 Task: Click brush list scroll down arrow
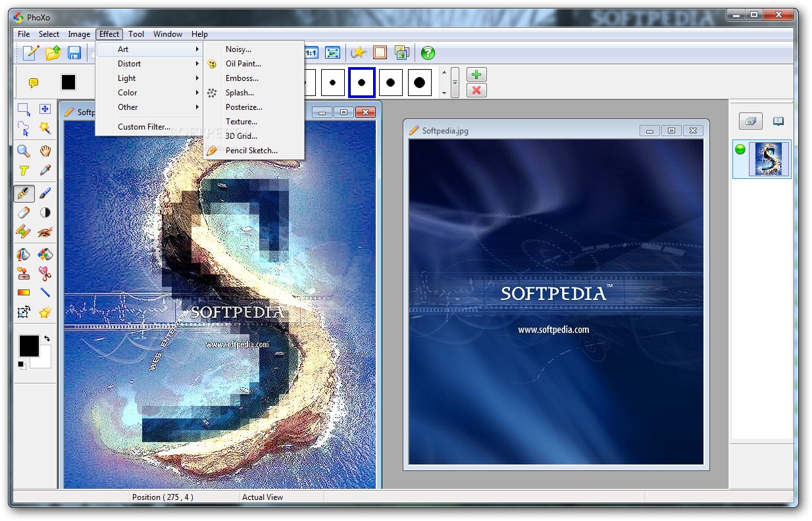444,93
